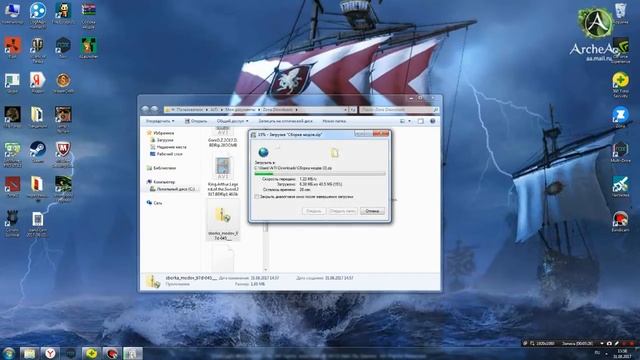Image resolution: width=640 pixels, height=360 pixels.
Task: Open Загрузки in the sidebar
Action: point(162,140)
